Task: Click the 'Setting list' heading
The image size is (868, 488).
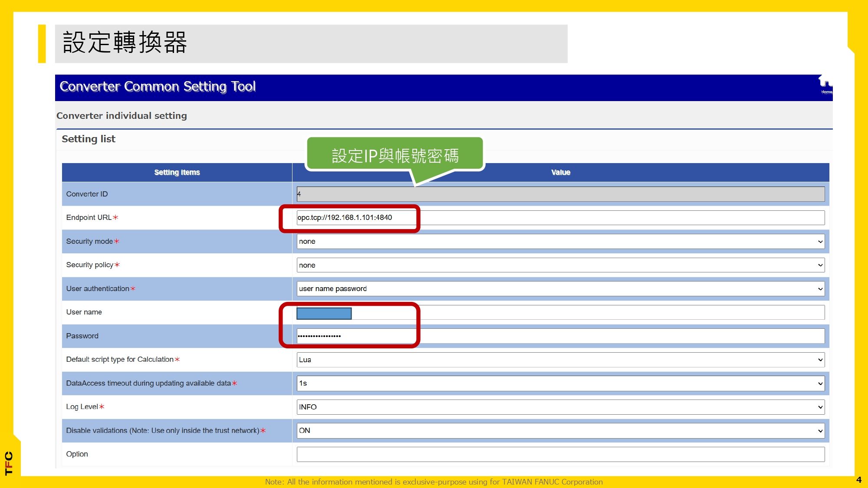Action: [89, 139]
